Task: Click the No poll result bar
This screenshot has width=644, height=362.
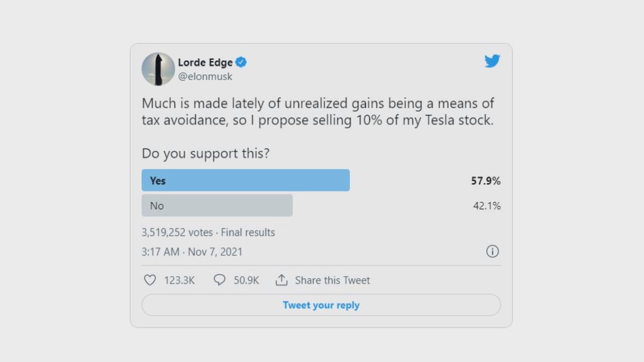Action: pyautogui.click(x=217, y=205)
